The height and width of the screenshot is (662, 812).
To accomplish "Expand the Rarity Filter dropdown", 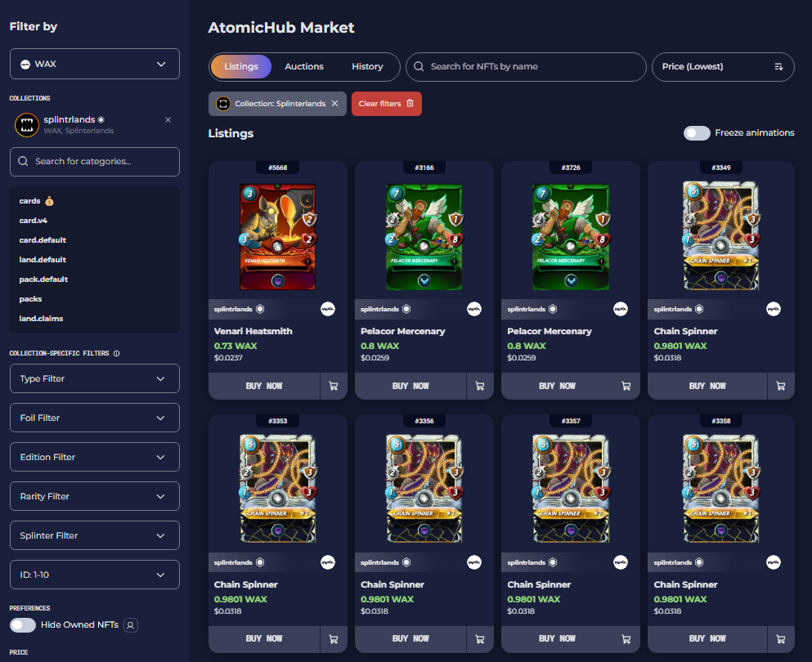I will click(95, 496).
